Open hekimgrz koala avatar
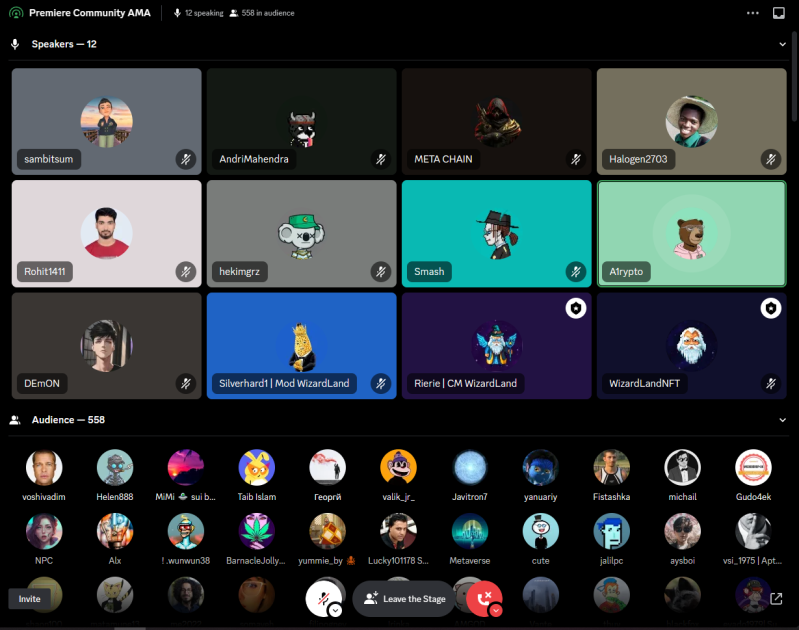This screenshot has width=799, height=630. 302,234
